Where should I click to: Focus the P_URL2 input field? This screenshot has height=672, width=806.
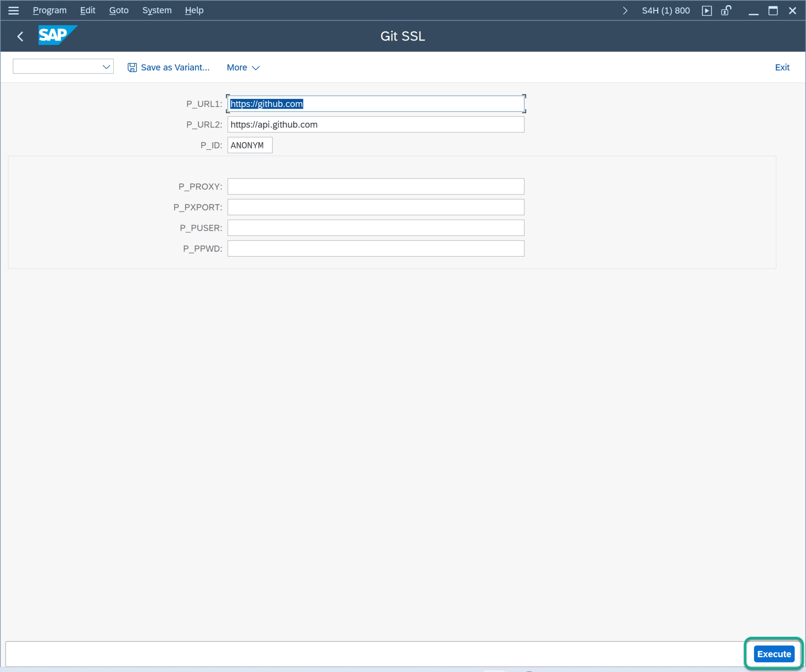pyautogui.click(x=375, y=124)
